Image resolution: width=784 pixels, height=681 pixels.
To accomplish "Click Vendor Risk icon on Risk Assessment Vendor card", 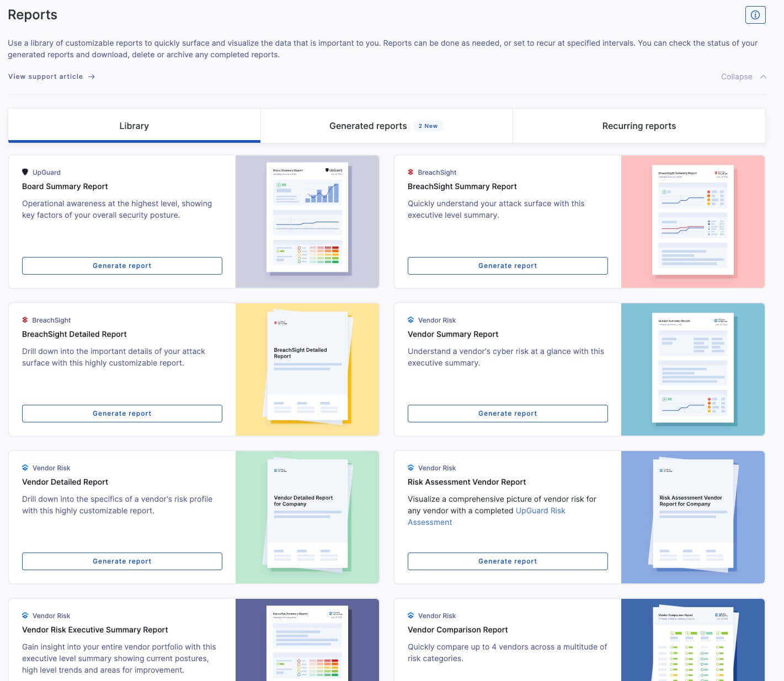I will 410,468.
